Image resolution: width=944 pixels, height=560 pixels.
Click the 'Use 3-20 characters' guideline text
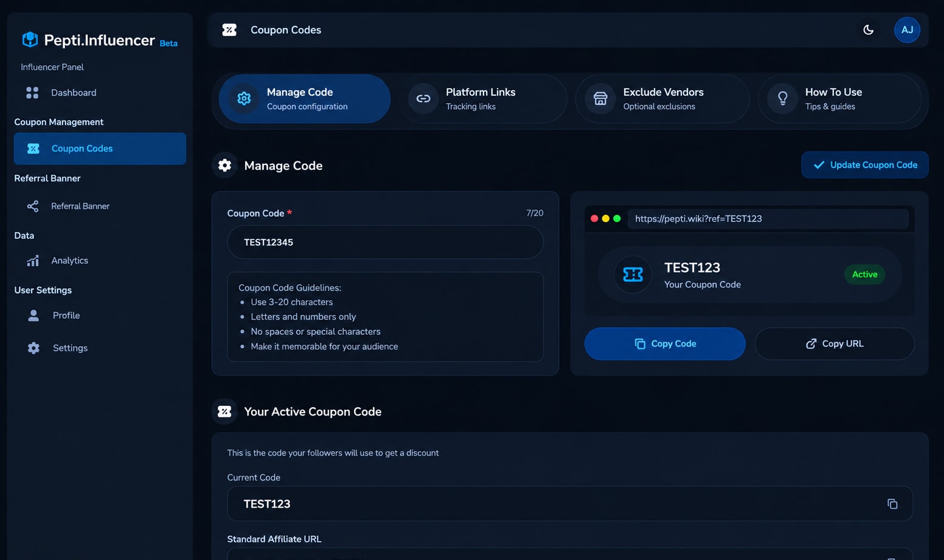[292, 302]
